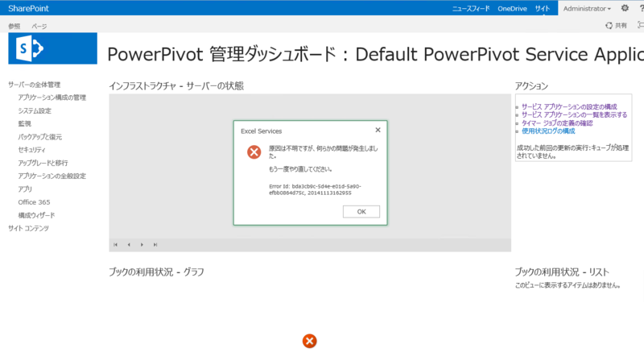Open システム設定 in the sidebar
This screenshot has width=644, height=361.
(x=35, y=110)
